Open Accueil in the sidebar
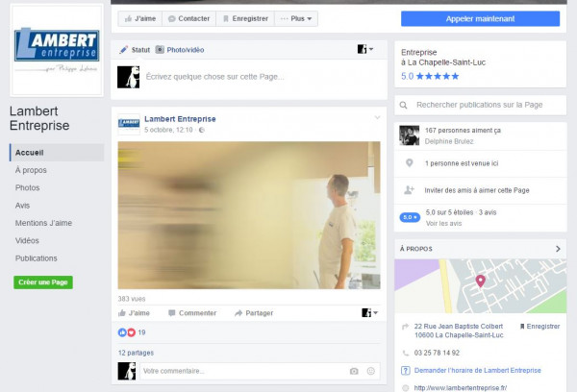This screenshot has width=577, height=392. point(57,153)
